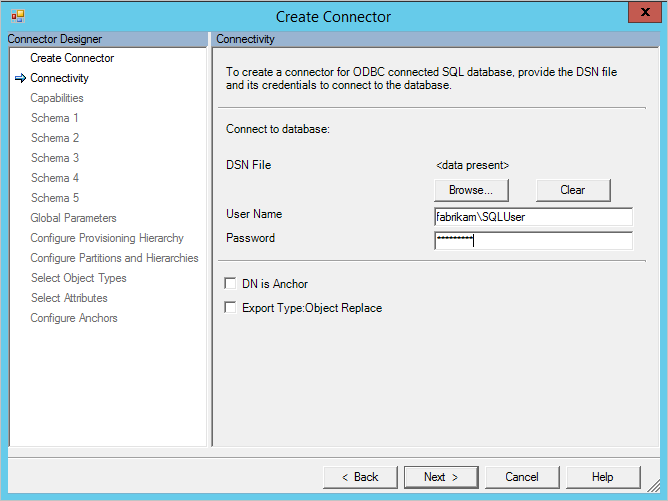Click the <data present> DSN value
The width and height of the screenshot is (668, 501).
(x=472, y=165)
